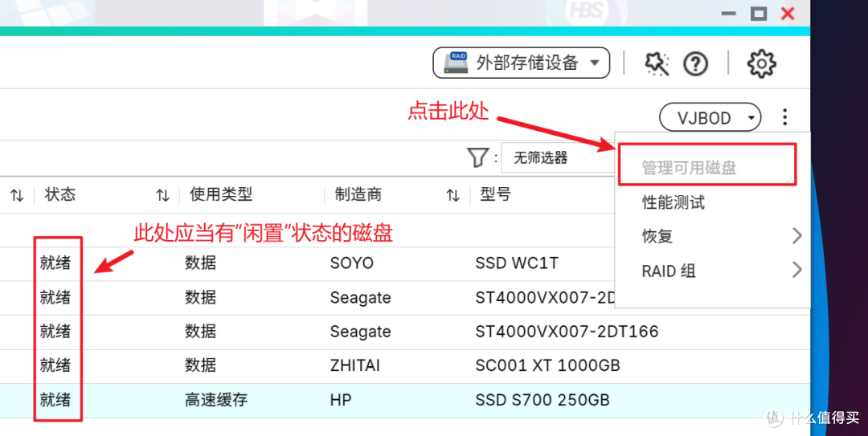
Task: Click the 制造商 column header
Action: point(358,194)
